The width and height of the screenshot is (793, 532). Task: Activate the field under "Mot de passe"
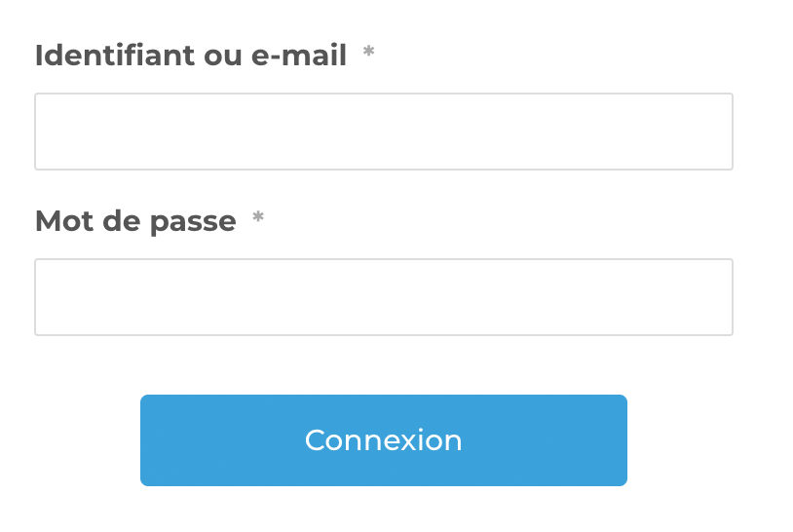pos(383,297)
